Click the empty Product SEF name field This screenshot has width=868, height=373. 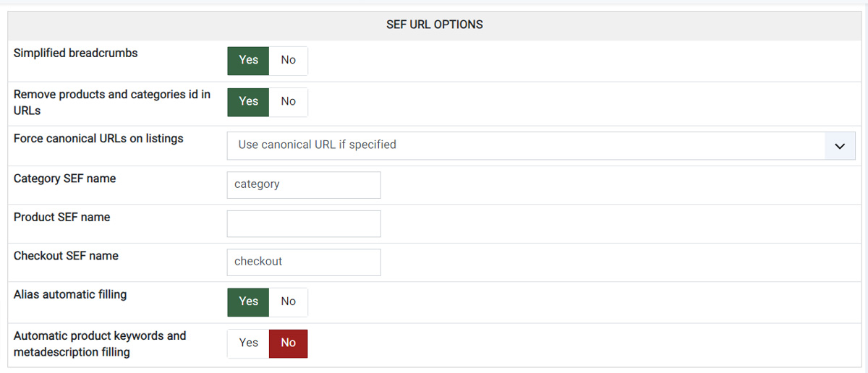tap(304, 224)
